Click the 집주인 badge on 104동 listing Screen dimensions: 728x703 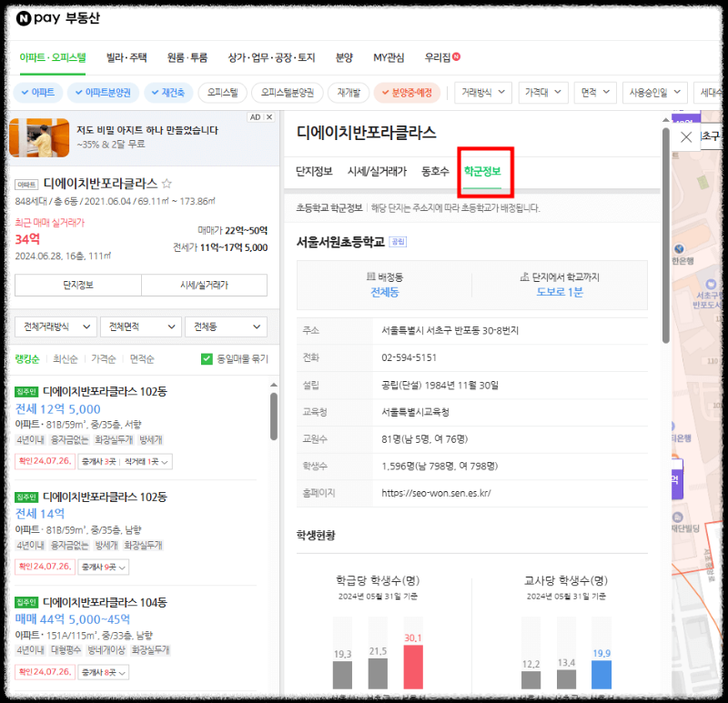[x=26, y=602]
